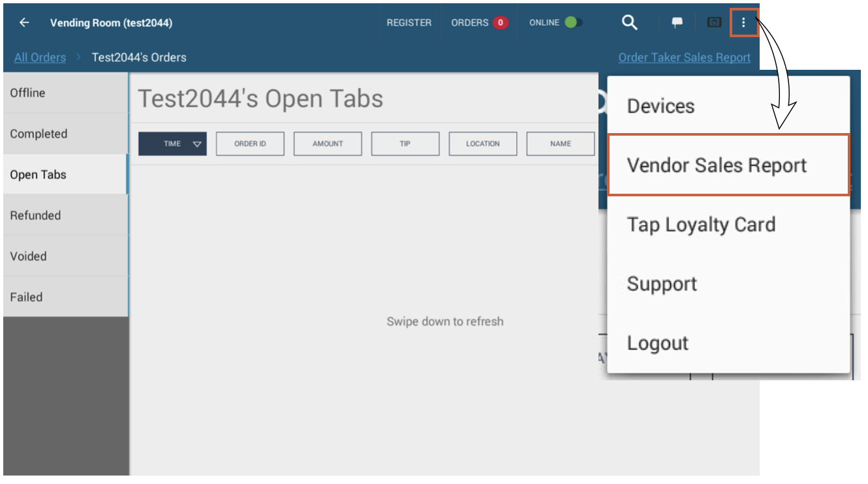The image size is (868, 484).
Task: Choose Tap Loyalty Card menu entry
Action: [728, 224]
